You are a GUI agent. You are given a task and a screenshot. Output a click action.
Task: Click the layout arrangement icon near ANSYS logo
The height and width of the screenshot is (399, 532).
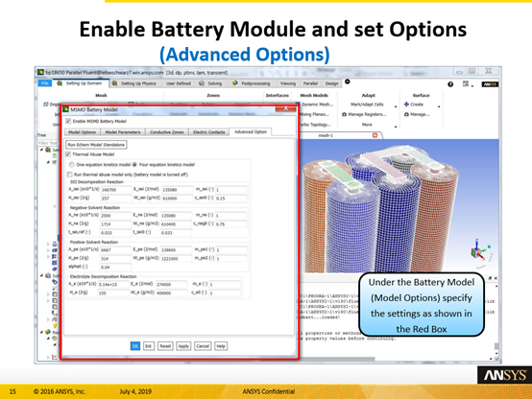coord(466,83)
